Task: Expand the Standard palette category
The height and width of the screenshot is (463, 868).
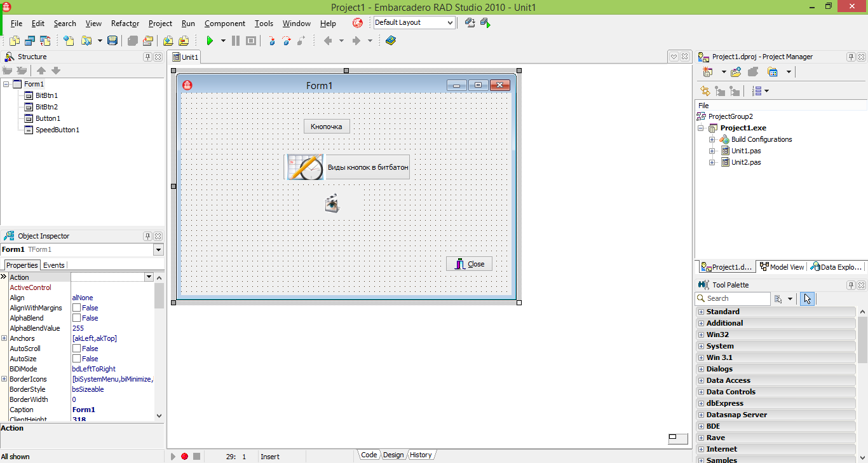Action: [702, 312]
